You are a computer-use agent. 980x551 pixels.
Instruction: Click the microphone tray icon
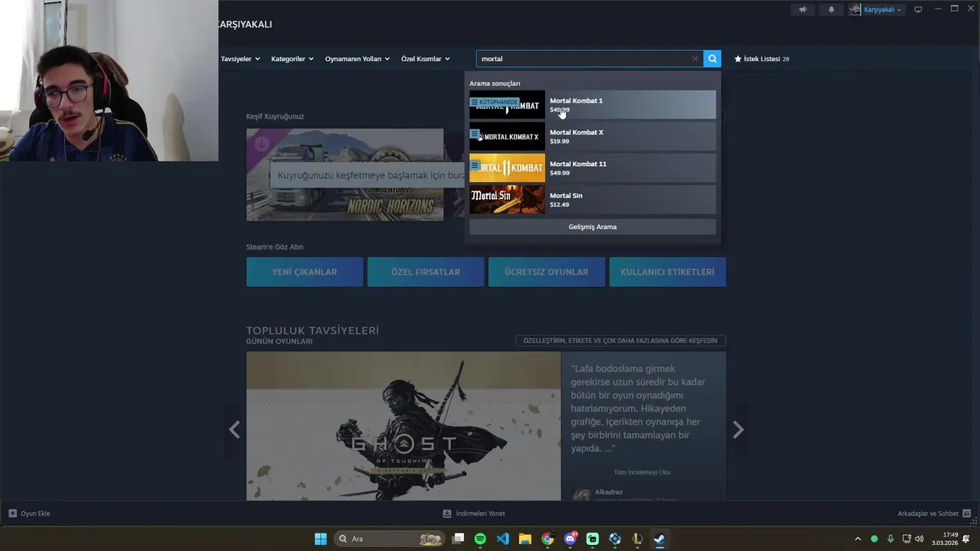click(x=890, y=539)
